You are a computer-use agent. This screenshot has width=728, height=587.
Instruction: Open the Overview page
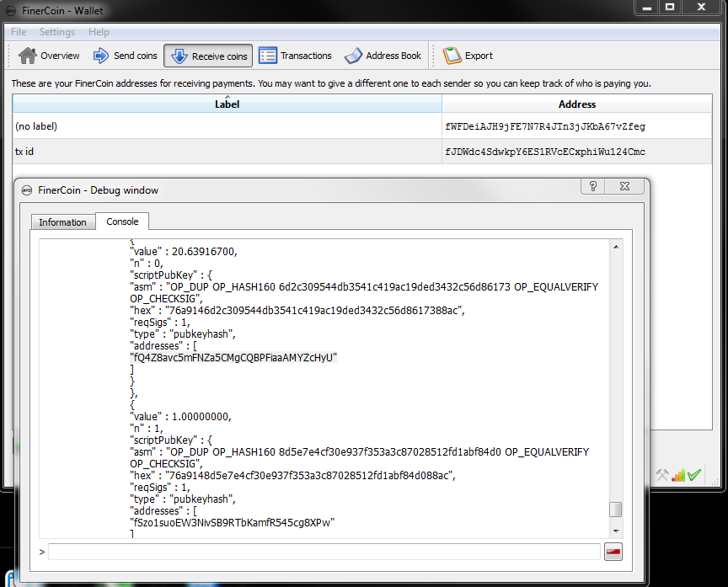coord(49,56)
